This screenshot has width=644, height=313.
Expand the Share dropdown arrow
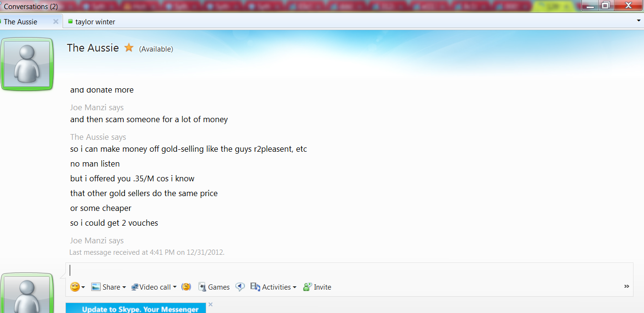[124, 287]
